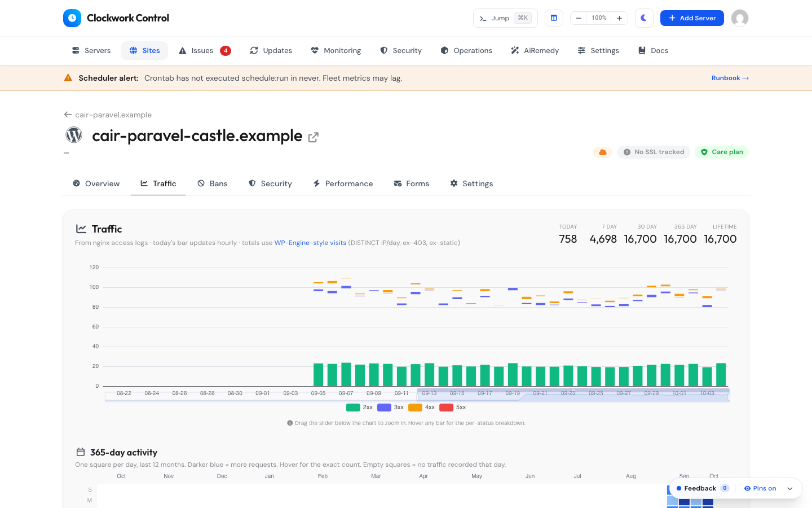The width and height of the screenshot is (812, 508).
Task: Open the WP-Engine-style visits link
Action: coord(310,243)
